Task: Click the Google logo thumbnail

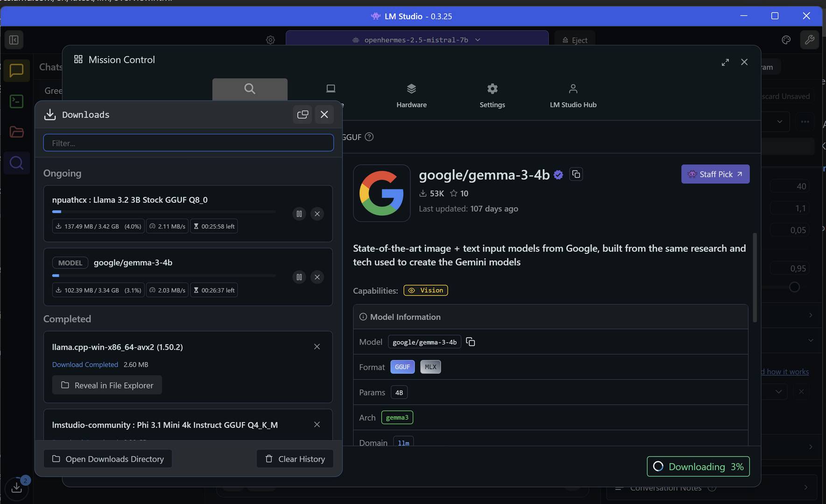Action: tap(381, 193)
